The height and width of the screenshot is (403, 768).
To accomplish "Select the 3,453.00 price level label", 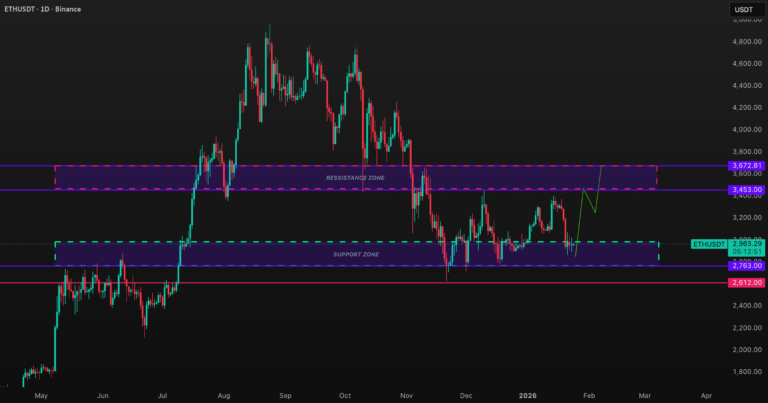I will click(746, 190).
